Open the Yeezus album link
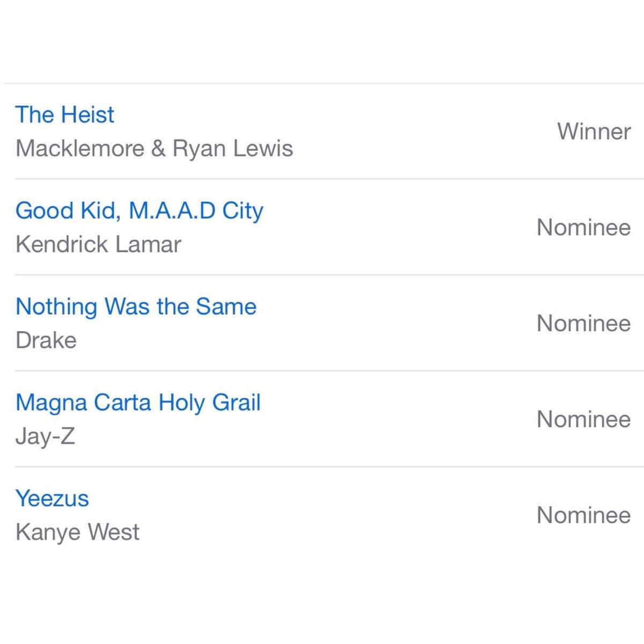Image resolution: width=644 pixels, height=644 pixels. [x=52, y=498]
